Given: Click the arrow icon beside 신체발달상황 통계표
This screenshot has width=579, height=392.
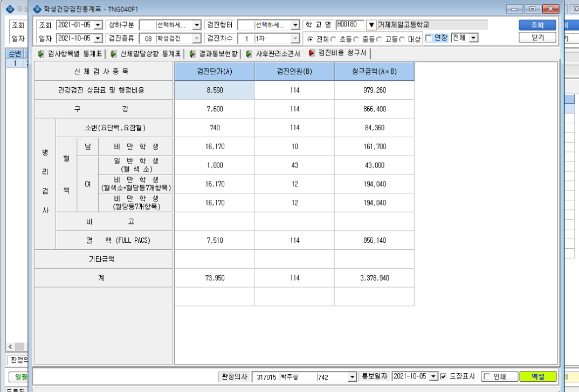Looking at the screenshot, I should tap(113, 54).
